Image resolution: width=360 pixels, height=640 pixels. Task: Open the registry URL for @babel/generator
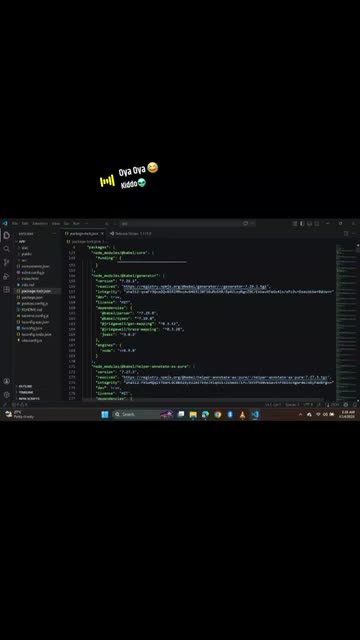click(196, 287)
